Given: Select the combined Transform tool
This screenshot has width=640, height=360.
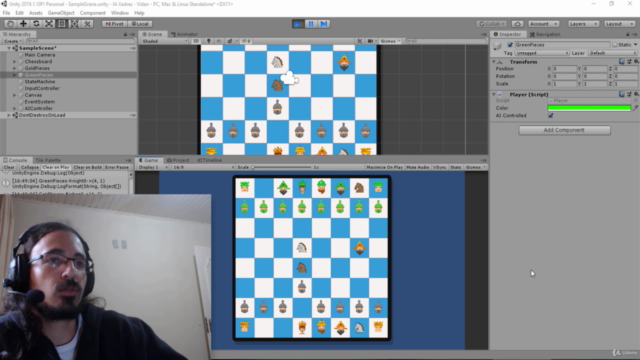Looking at the screenshot, I should (x=74, y=24).
